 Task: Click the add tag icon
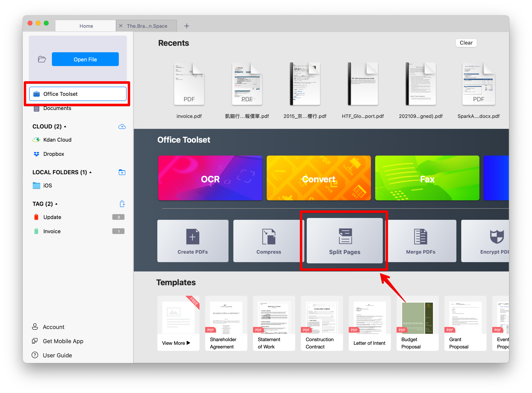click(122, 204)
